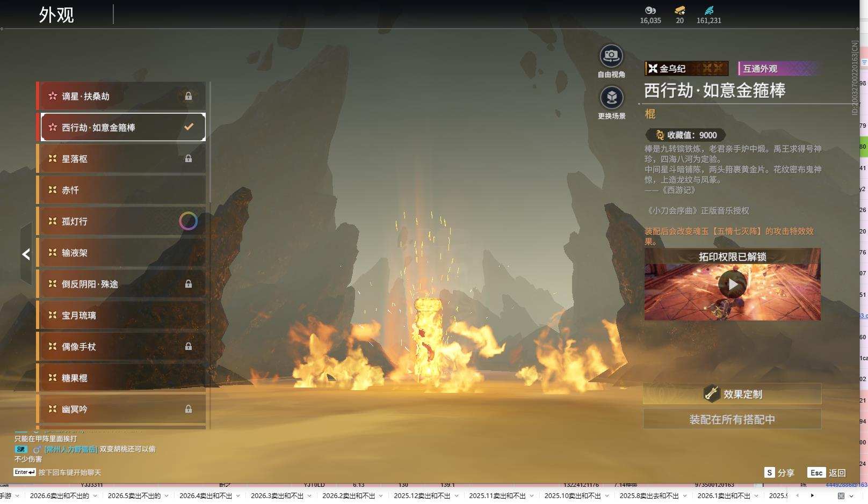Collapse the skin list with the left arrow

pos(26,254)
